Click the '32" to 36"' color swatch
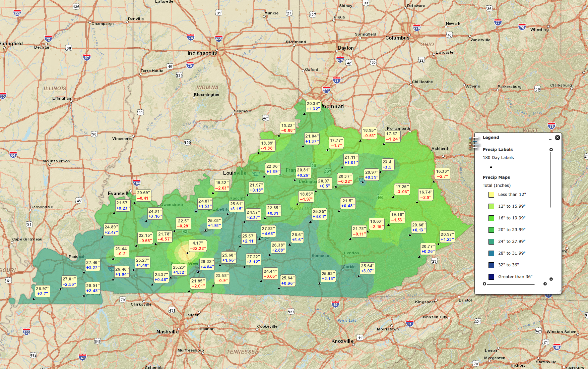This screenshot has width=588, height=369. pyautogui.click(x=491, y=265)
